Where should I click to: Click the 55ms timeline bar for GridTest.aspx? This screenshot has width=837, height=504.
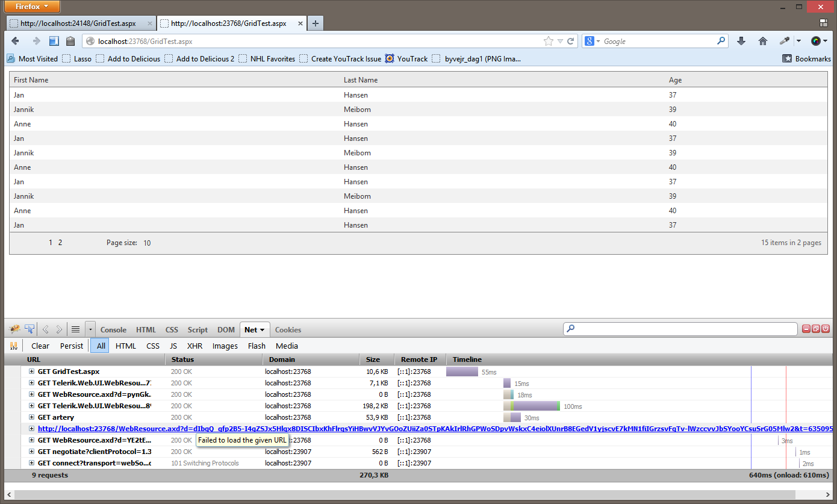click(462, 372)
